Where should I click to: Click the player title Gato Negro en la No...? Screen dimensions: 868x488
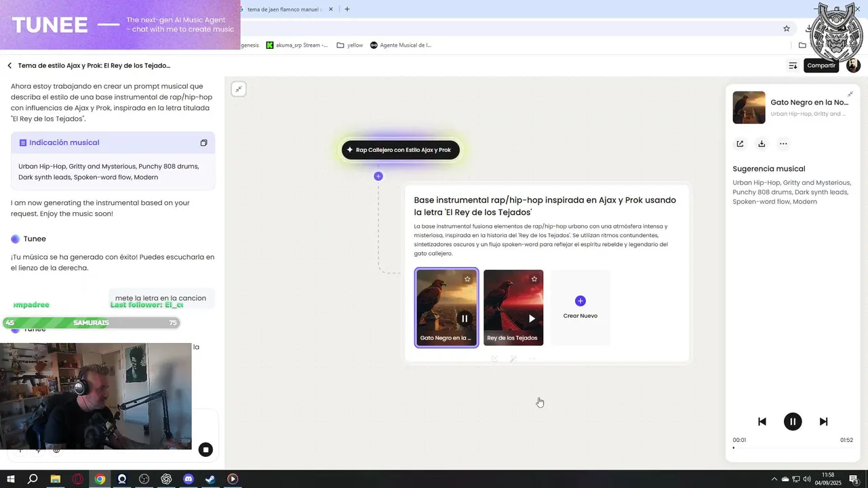click(809, 102)
